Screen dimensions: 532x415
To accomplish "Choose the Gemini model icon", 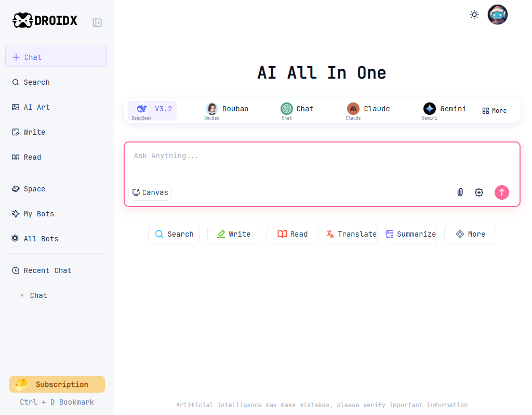I will (430, 109).
